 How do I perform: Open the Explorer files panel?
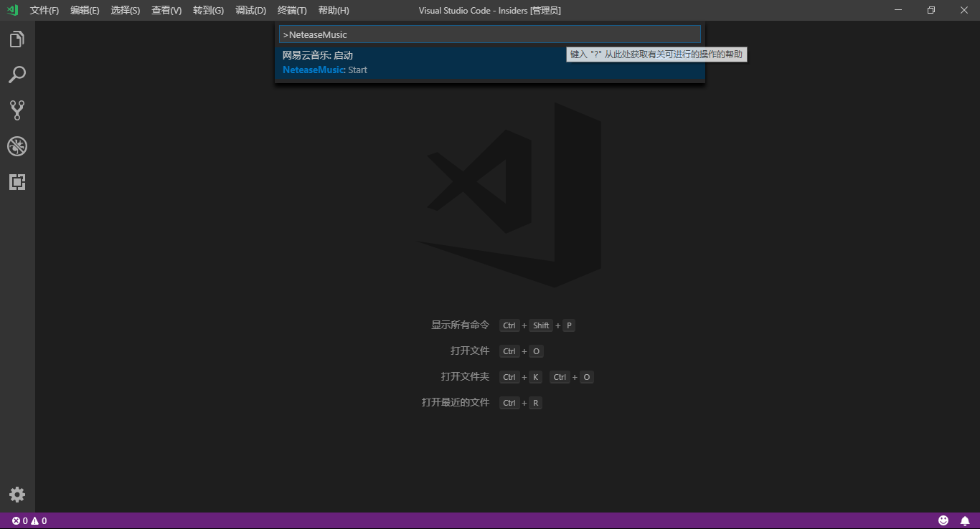(x=17, y=39)
